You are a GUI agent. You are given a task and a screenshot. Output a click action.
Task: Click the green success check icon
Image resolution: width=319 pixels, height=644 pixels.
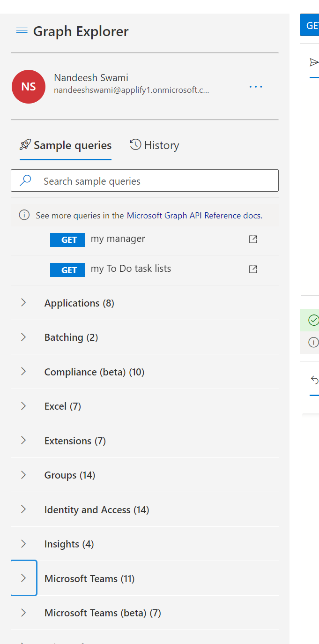[x=313, y=320]
